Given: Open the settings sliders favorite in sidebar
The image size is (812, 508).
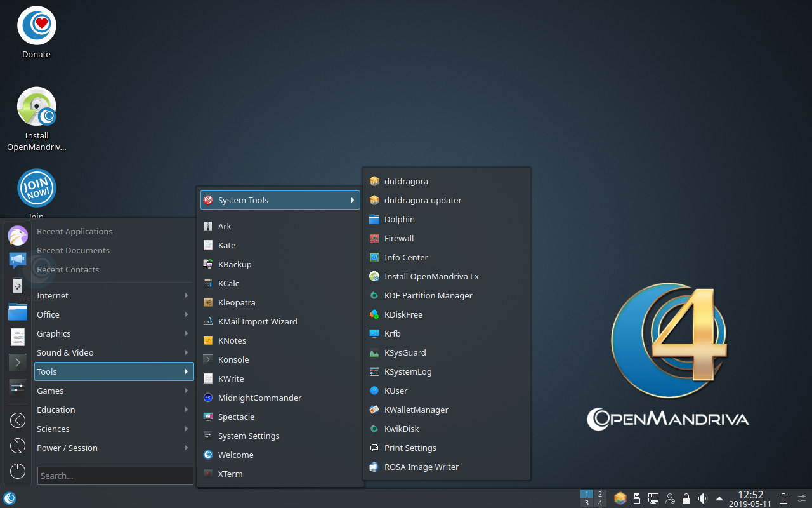Looking at the screenshot, I should coord(18,387).
